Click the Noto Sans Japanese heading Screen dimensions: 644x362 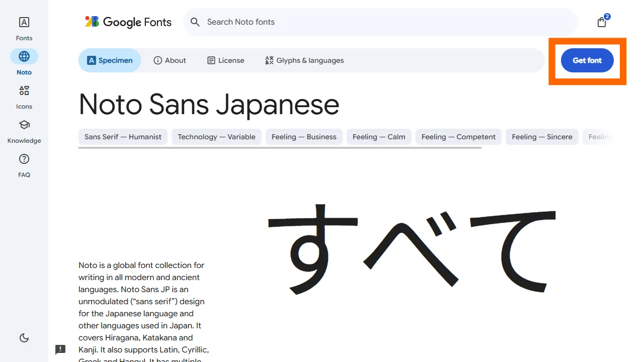click(209, 105)
